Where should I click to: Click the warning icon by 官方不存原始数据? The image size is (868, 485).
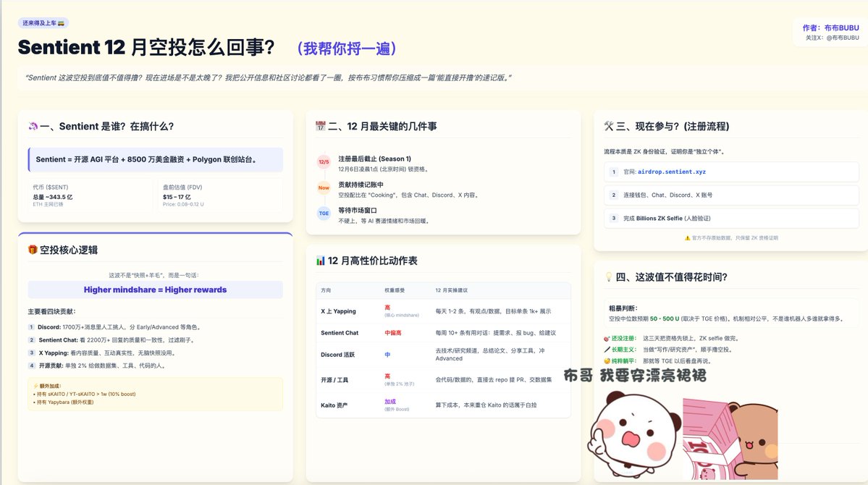[688, 238]
